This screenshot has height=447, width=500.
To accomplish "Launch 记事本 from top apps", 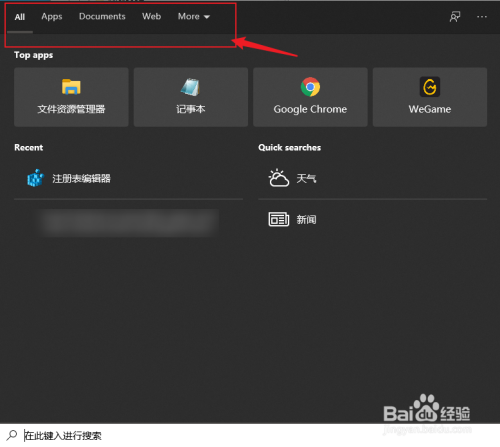I will point(191,97).
